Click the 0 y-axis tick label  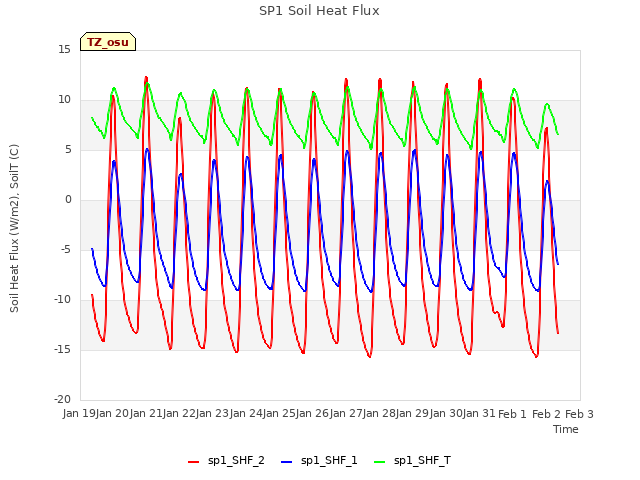pos(68,200)
